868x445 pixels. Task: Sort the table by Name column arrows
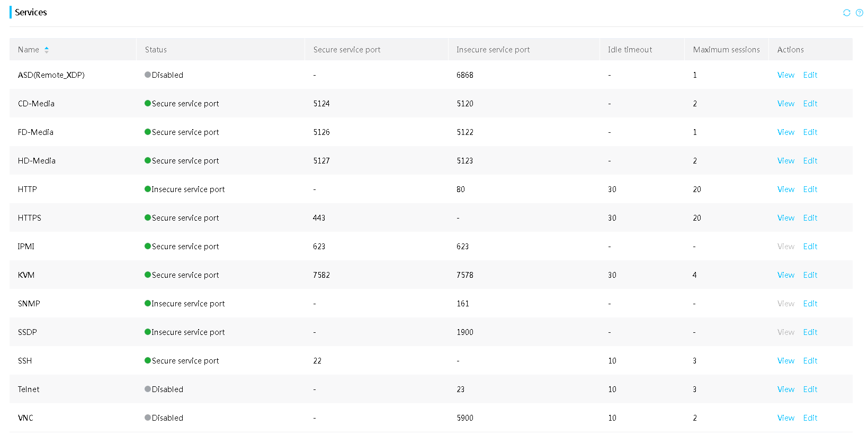47,50
